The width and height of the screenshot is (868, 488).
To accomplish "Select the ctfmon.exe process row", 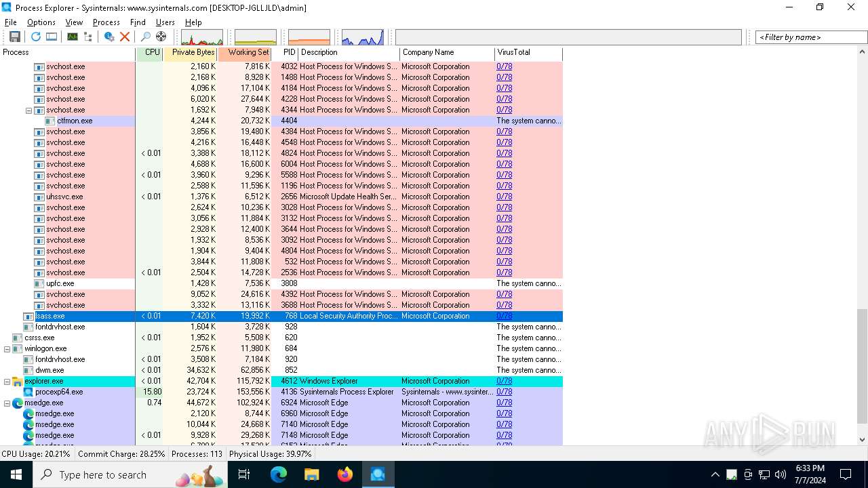I will pyautogui.click(x=281, y=121).
